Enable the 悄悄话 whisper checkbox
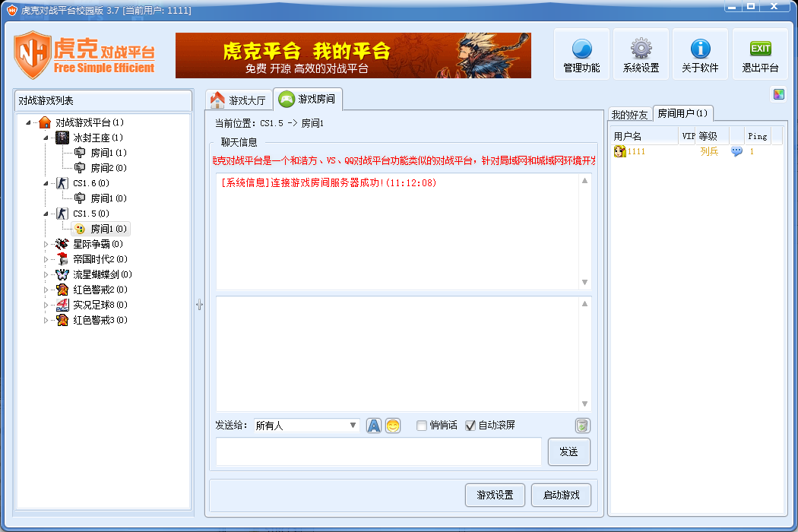This screenshot has height=532, width=798. [x=421, y=426]
